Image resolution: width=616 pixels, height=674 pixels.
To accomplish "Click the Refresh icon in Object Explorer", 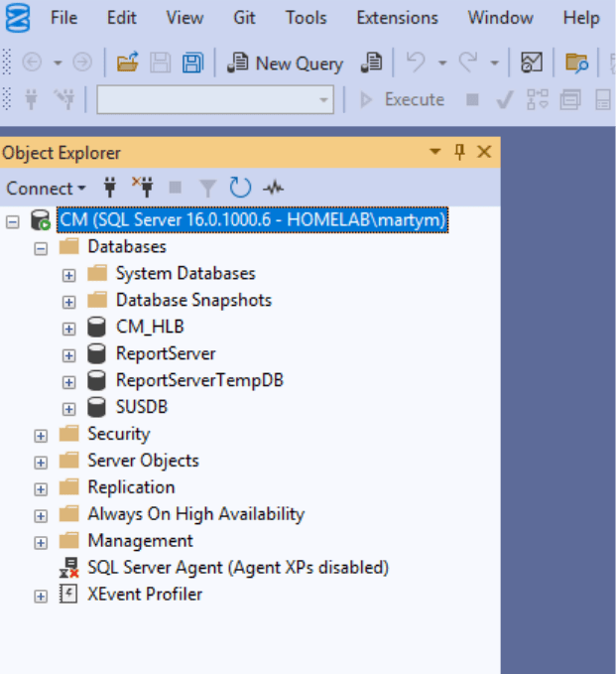I will tap(240, 188).
